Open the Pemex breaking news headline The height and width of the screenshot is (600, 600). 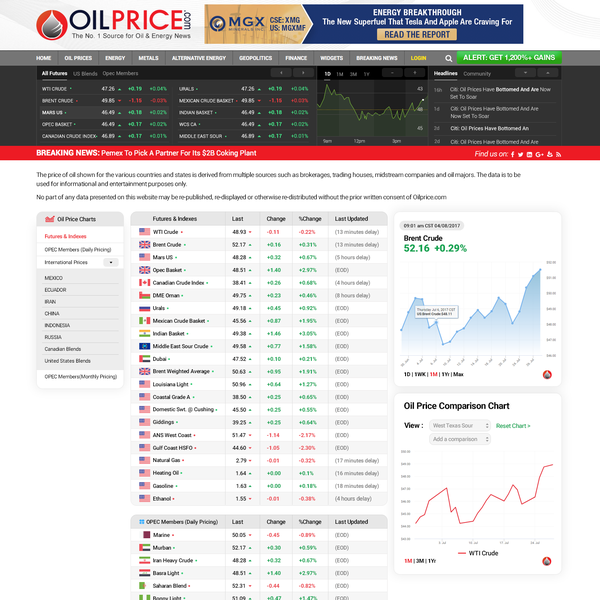click(x=179, y=153)
